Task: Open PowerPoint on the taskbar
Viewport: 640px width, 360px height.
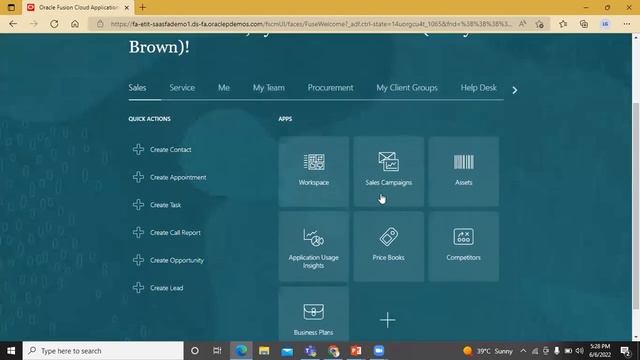Action: tap(356, 351)
